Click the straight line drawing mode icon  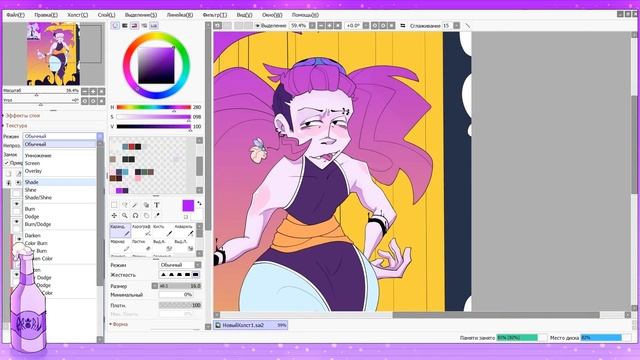pyautogui.click(x=468, y=26)
